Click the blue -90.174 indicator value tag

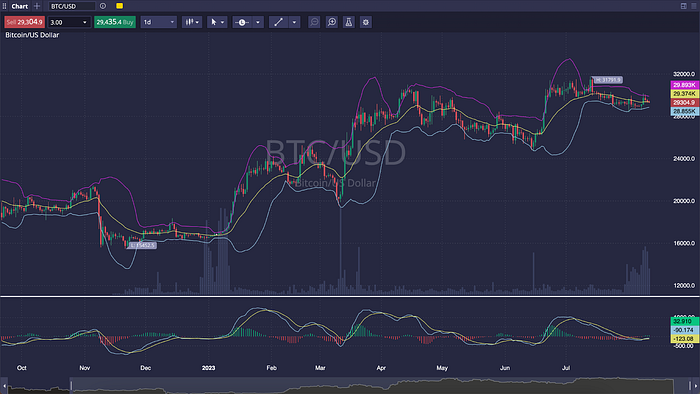pyautogui.click(x=684, y=330)
